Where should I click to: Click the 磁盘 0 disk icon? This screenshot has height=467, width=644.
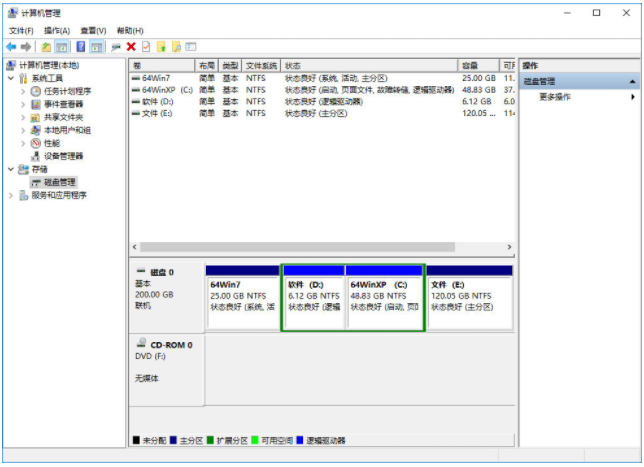tap(141, 272)
